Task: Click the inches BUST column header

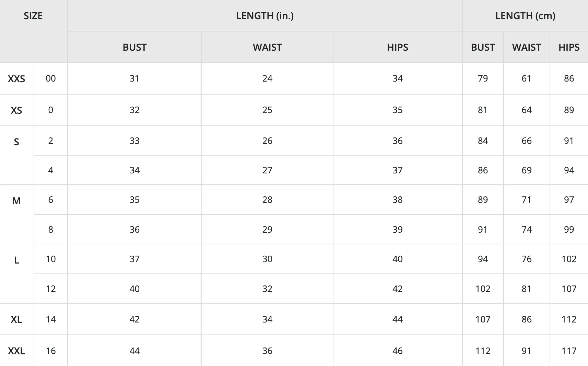Action: click(x=134, y=47)
